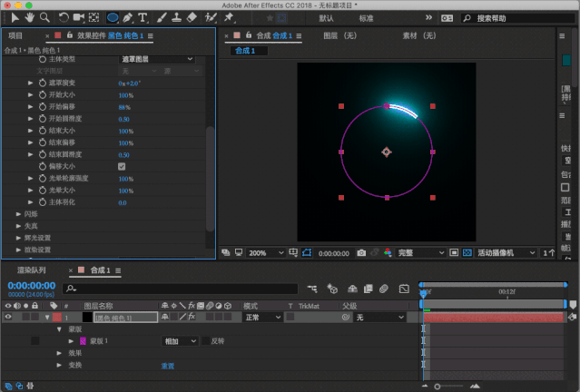This screenshot has width=580, height=392.
Task: Select the Ellipse shape tool
Action: pos(113,17)
